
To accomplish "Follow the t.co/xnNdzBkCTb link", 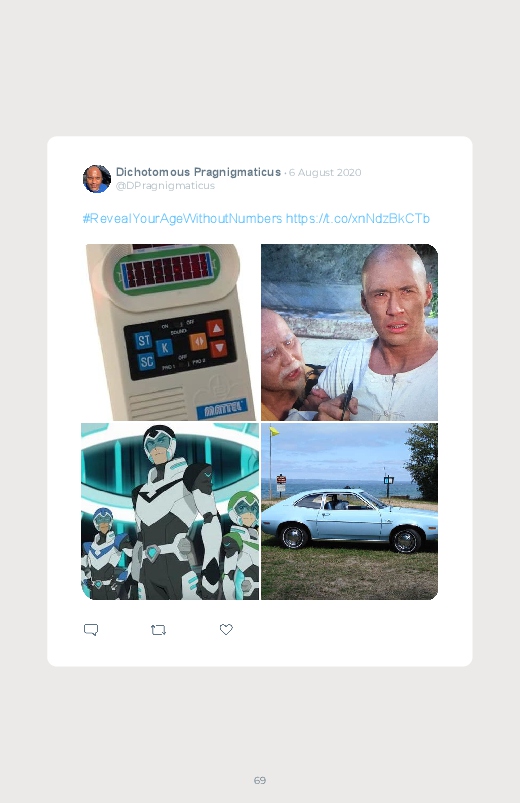I will coord(358,219).
